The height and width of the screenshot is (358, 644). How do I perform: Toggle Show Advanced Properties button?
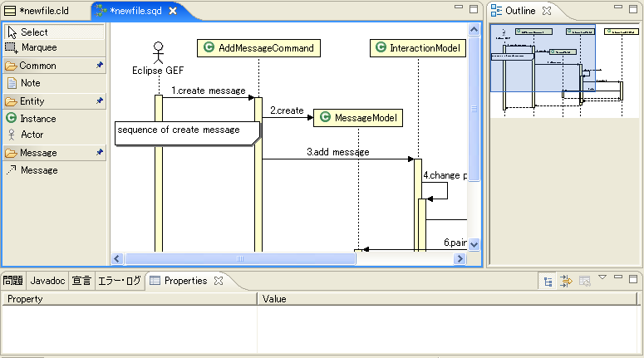566,282
